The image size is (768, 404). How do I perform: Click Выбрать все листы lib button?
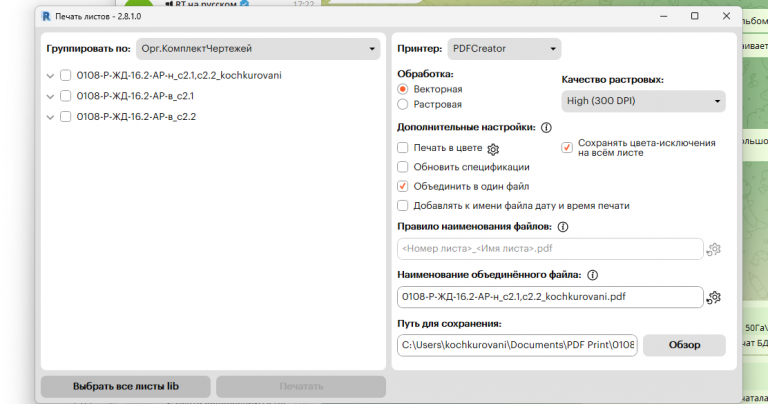coord(126,386)
